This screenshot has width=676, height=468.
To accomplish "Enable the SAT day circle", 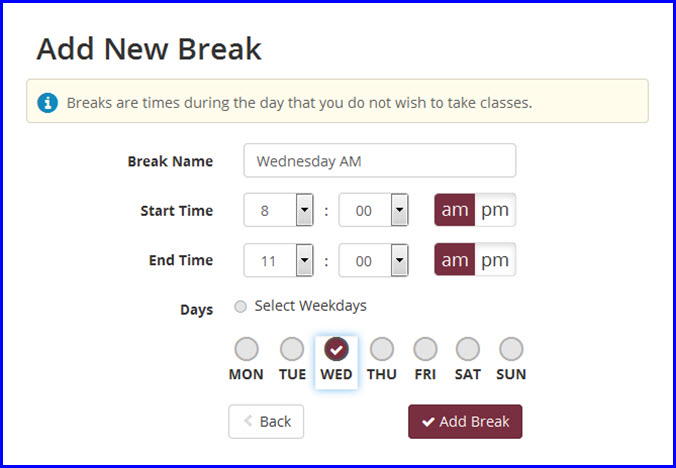I will tap(468, 349).
